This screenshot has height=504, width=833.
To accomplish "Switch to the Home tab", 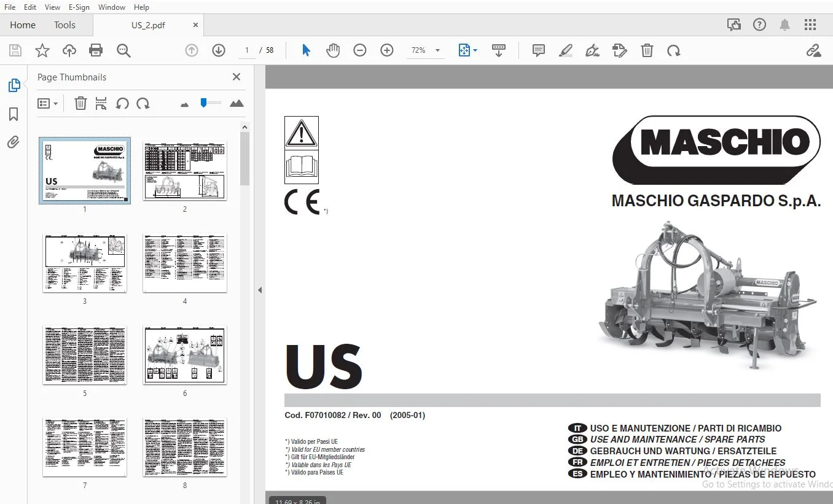I will (23, 25).
